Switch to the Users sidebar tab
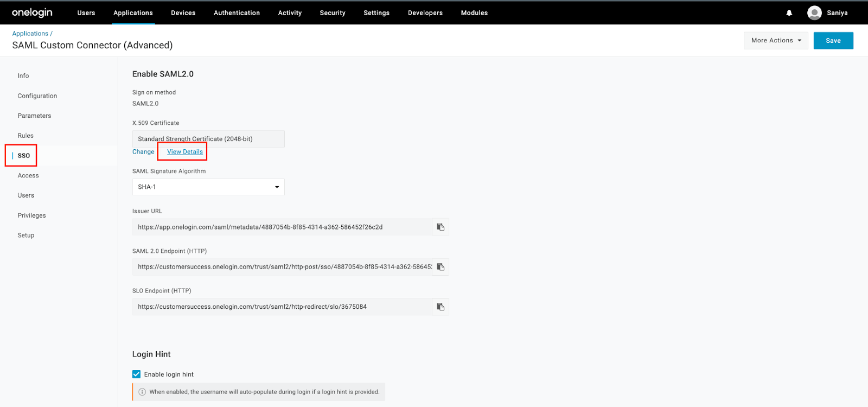Screen dimensions: 868x407 (x=26, y=195)
